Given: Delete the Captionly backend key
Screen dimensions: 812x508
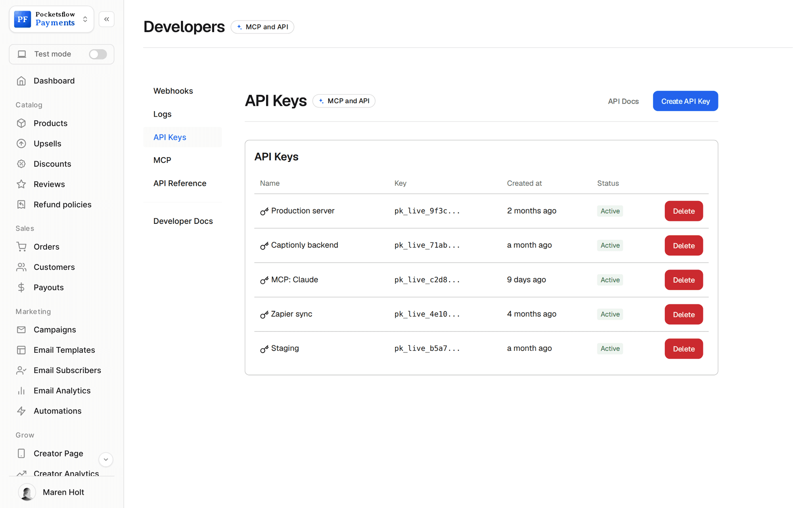Looking at the screenshot, I should point(684,246).
